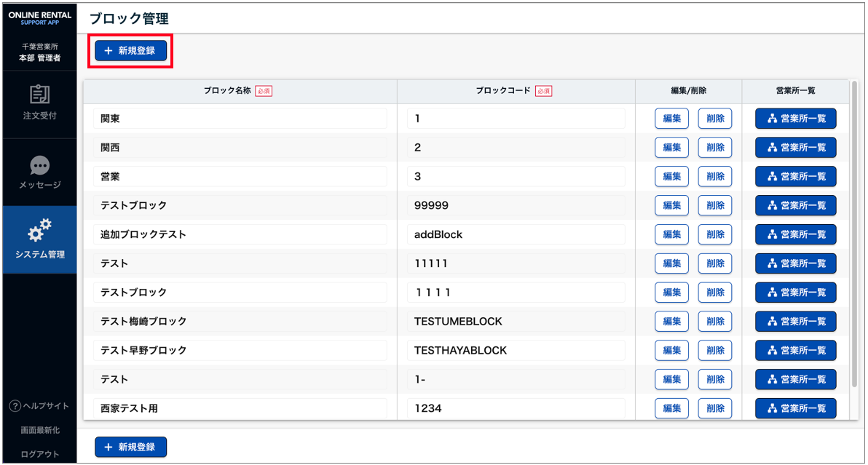Viewport: 868px width, 465px height.
Task: Click the ヘルプサイト question mark icon
Action: coord(15,406)
